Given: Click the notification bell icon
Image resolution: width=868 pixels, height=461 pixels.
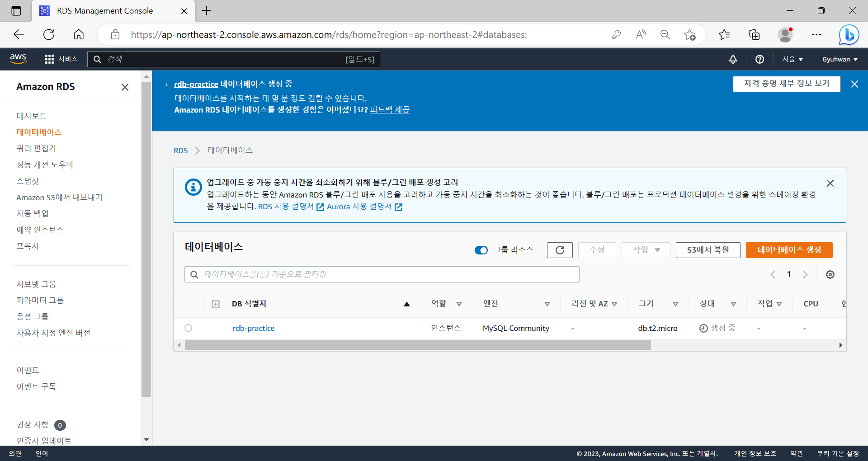Looking at the screenshot, I should point(733,59).
